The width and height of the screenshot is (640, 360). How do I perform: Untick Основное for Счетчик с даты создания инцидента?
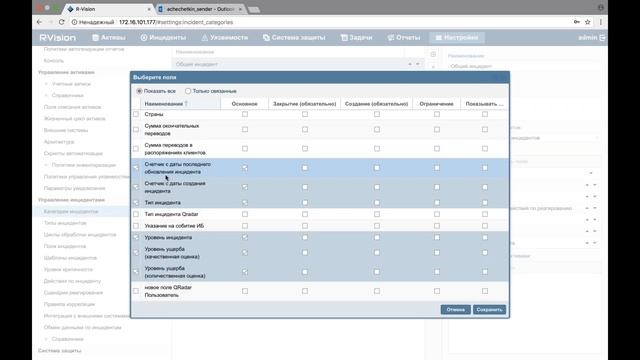[x=245, y=187]
